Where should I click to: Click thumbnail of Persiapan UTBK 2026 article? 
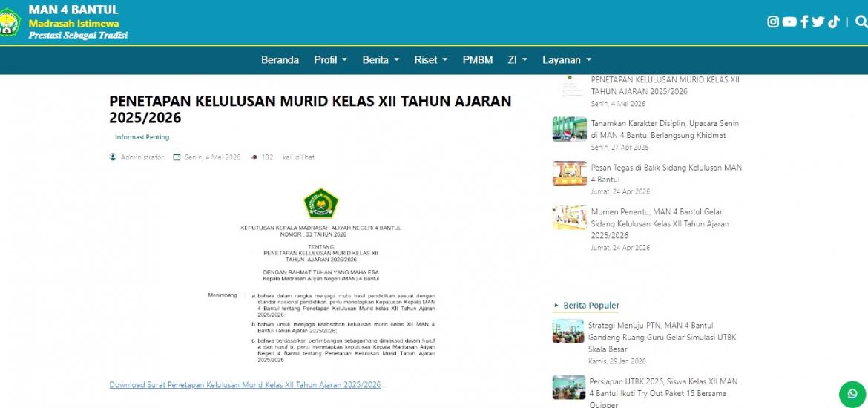pos(568,387)
